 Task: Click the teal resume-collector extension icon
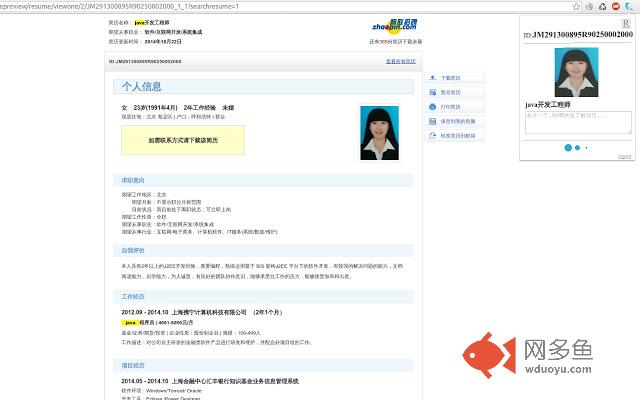(x=629, y=7)
